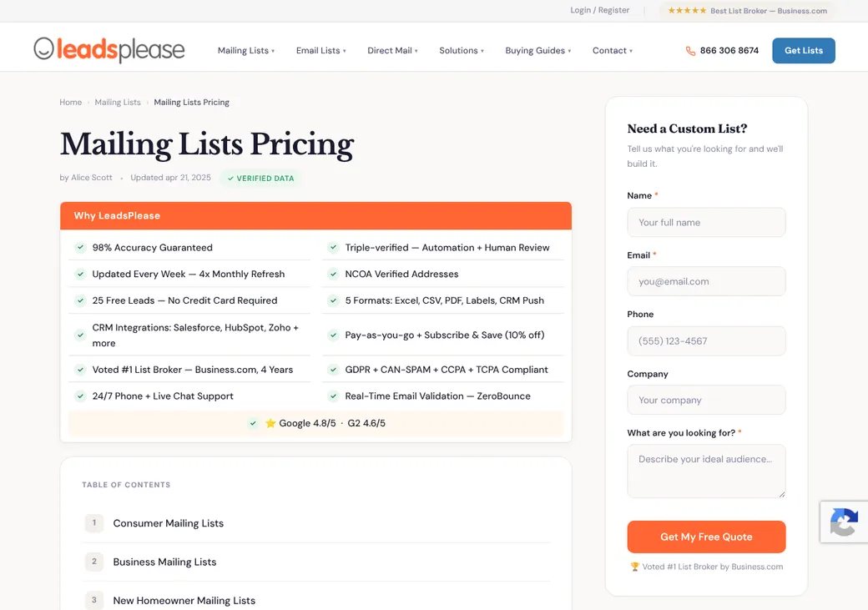Image resolution: width=868 pixels, height=610 pixels.
Task: Click the checkmark icon in the ratings row
Action: 253,423
